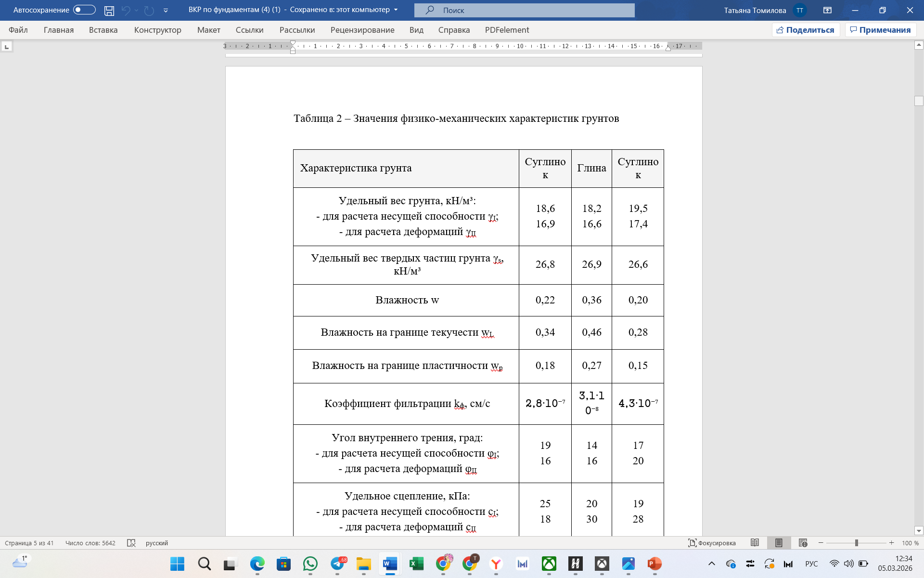Click the Страница 5 из 41 indicator
The width and height of the screenshot is (924, 578).
pos(29,543)
